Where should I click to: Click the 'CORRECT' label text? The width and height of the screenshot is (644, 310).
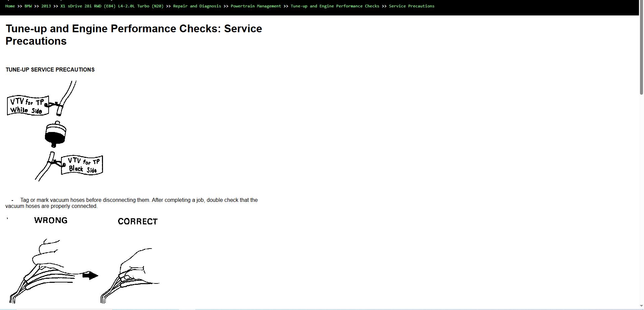(138, 221)
